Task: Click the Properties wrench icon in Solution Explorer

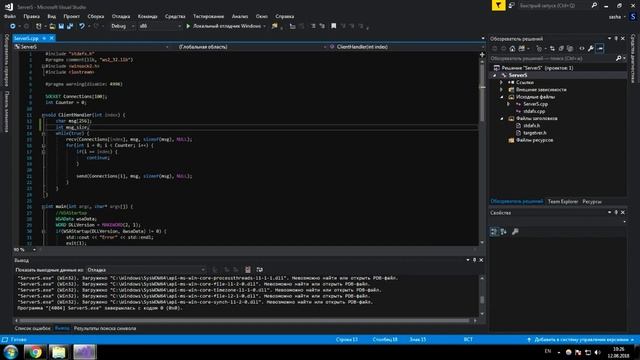Action: coord(591,49)
